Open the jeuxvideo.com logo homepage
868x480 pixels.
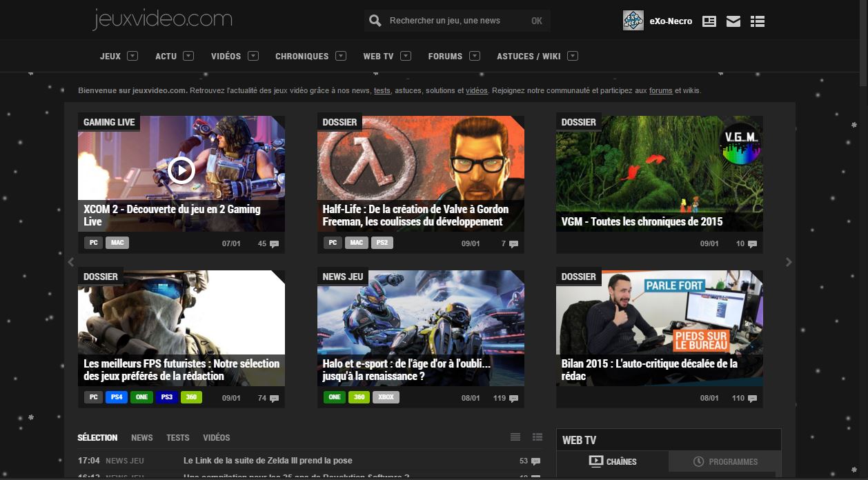point(162,19)
